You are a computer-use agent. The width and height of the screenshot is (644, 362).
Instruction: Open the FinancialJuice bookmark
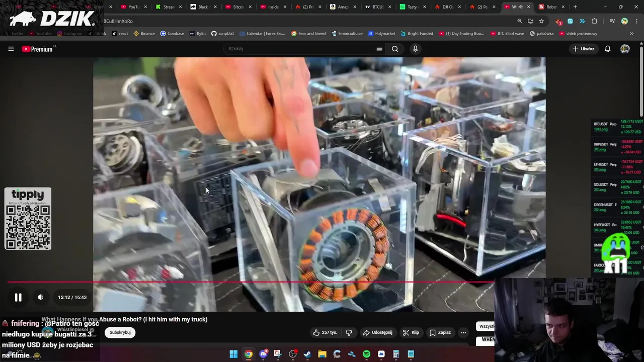click(347, 34)
